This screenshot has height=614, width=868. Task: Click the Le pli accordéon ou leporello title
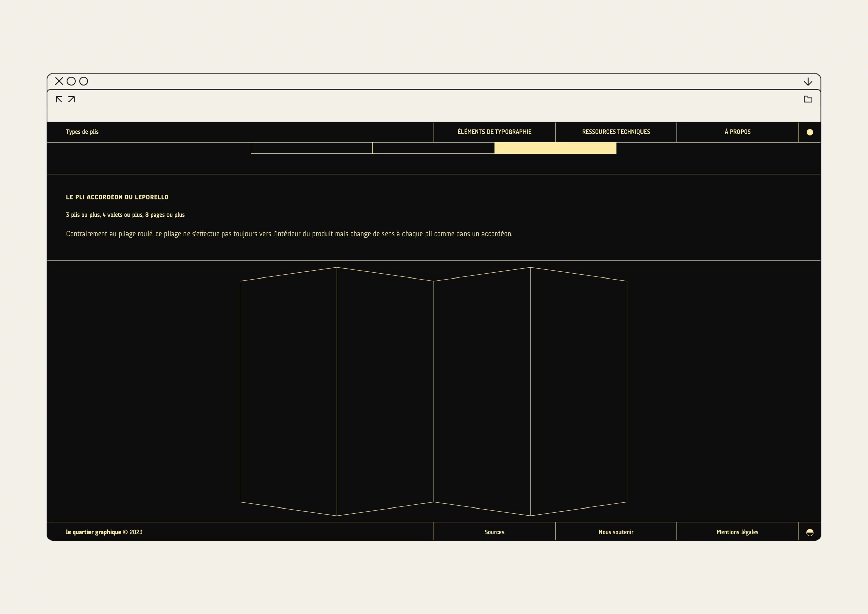click(x=117, y=197)
